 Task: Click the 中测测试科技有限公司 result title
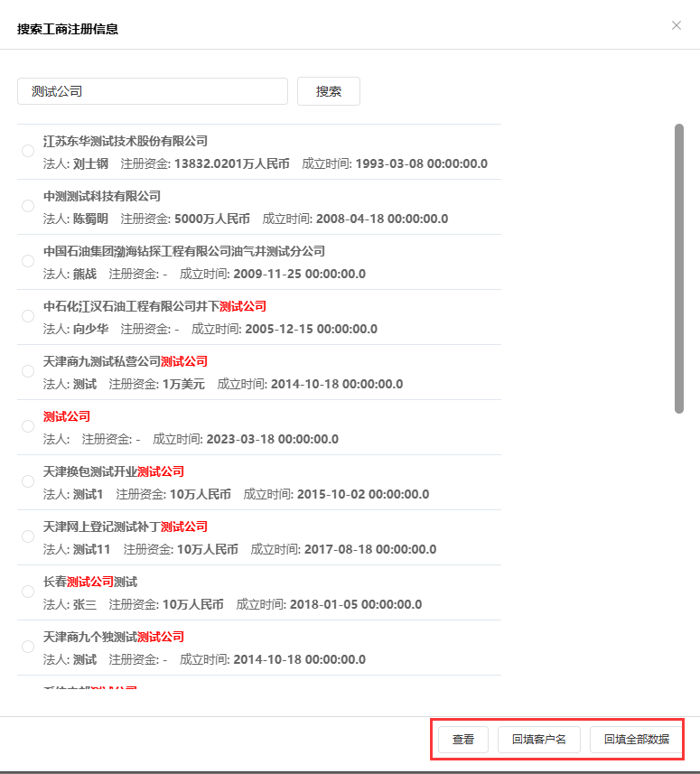point(102,196)
